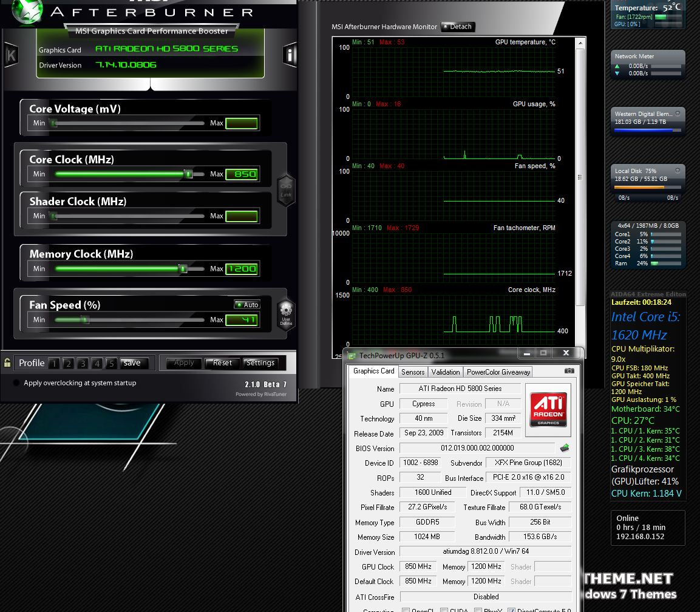Click the Reset button in Afterburner
The image size is (700, 612).
tap(222, 363)
